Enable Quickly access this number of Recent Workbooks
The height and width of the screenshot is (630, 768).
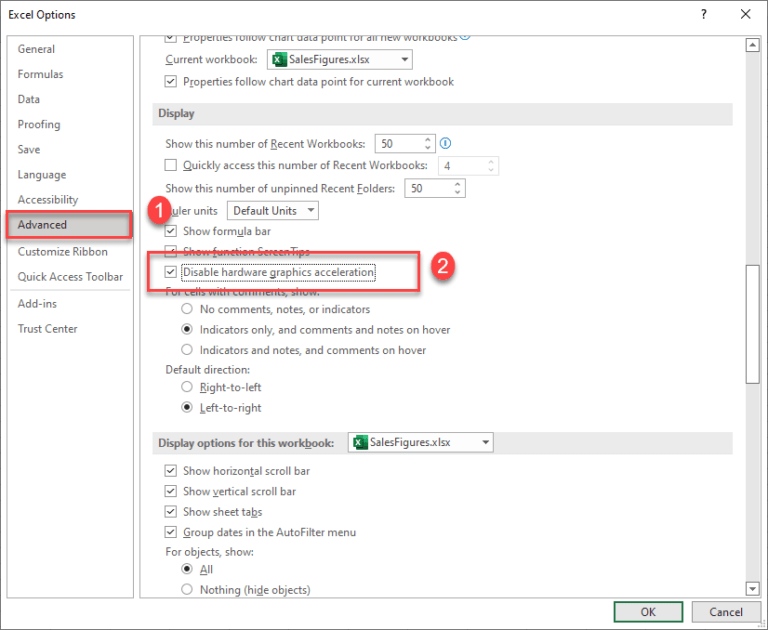pyautogui.click(x=170, y=165)
